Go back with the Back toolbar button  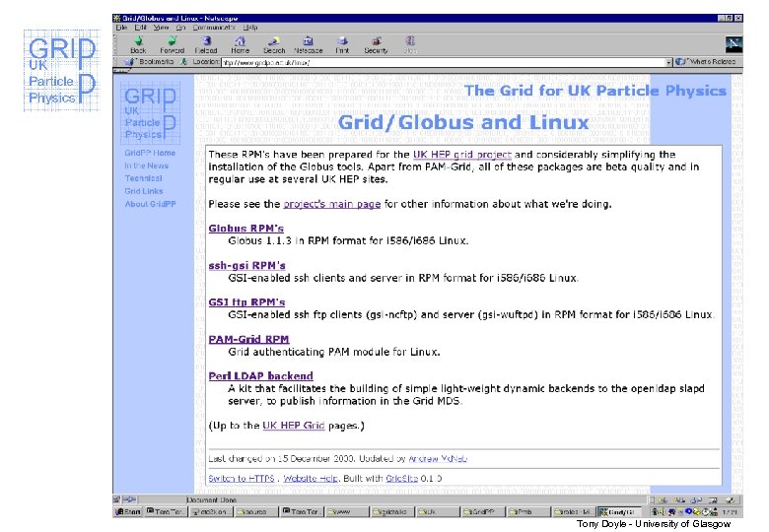(x=138, y=44)
